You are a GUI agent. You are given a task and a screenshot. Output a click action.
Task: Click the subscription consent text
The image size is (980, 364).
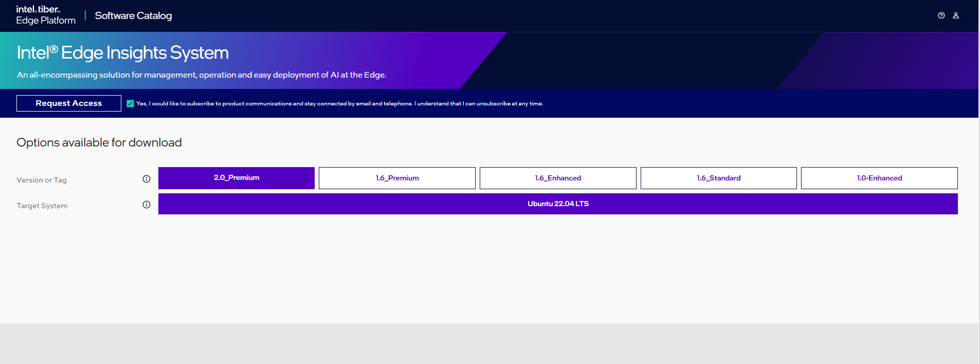point(339,103)
